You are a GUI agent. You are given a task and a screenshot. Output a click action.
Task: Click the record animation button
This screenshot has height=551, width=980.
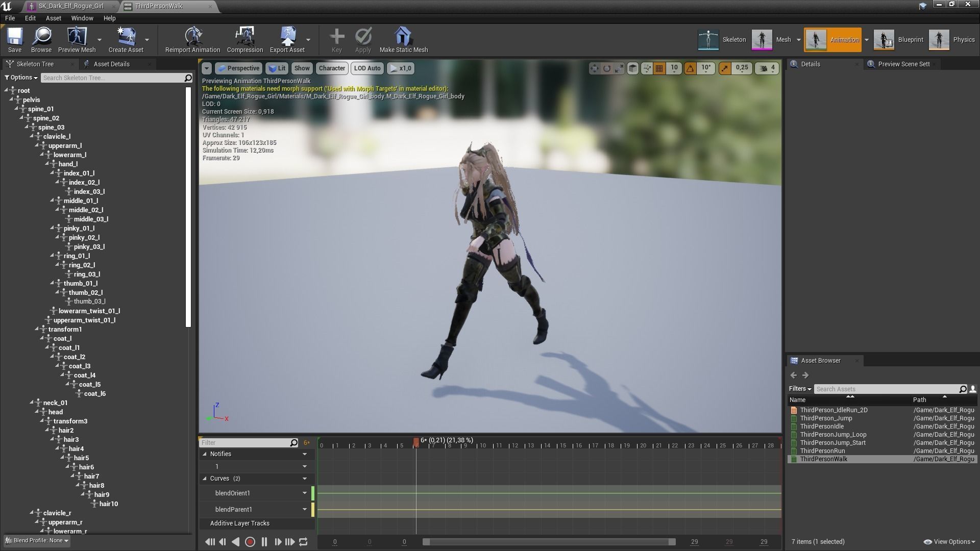[x=250, y=542]
